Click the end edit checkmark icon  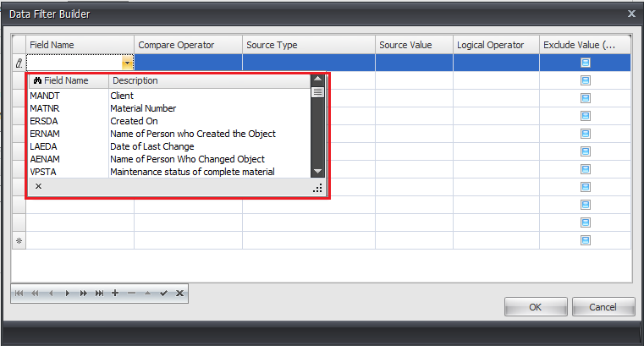tap(163, 293)
